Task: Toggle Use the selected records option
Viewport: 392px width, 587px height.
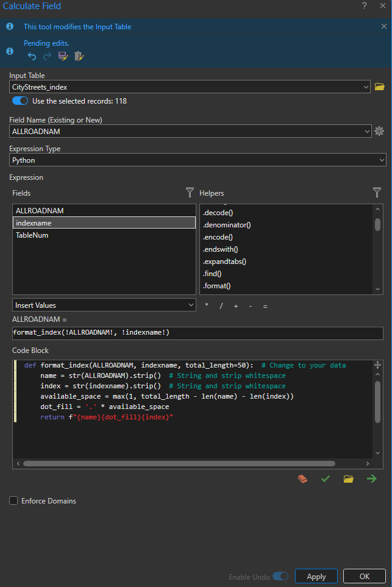Action: pos(19,101)
